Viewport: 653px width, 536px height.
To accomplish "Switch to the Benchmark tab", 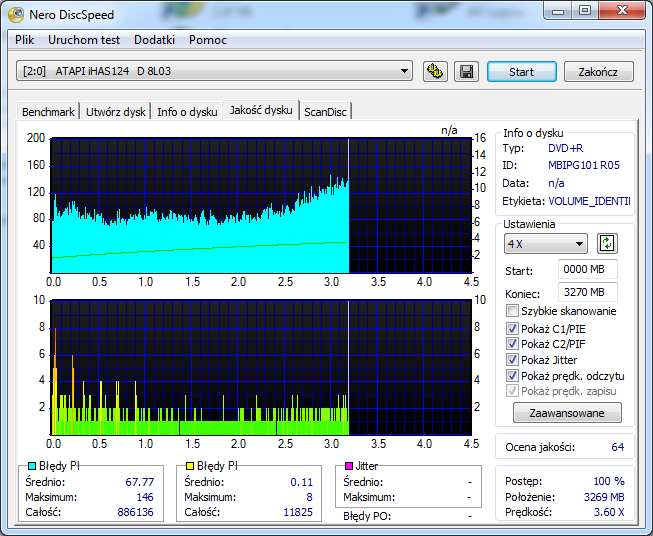I will tap(48, 112).
